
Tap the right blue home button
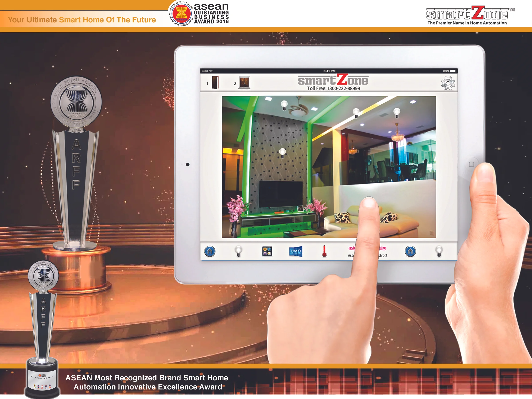coord(410,251)
